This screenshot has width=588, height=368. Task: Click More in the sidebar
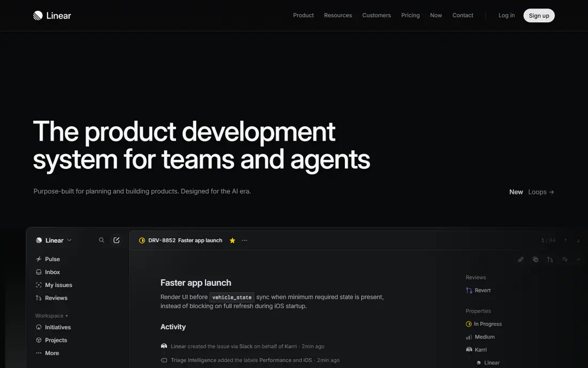tap(47, 353)
